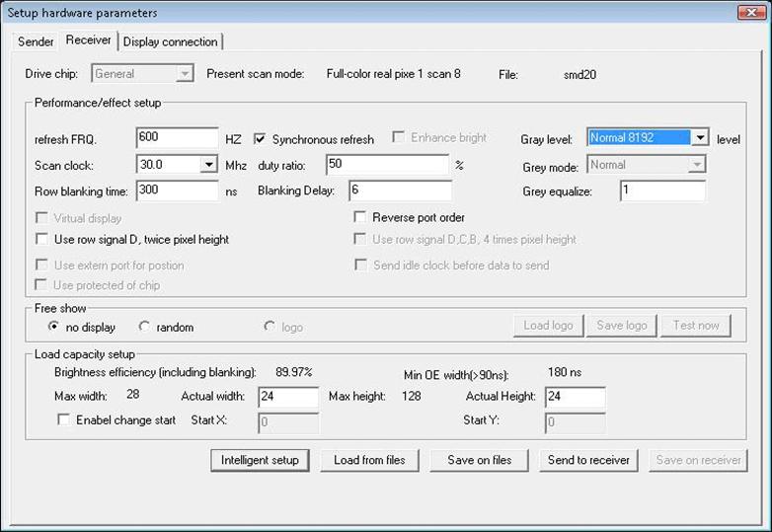Click the Load logo button
The height and width of the screenshot is (532, 772).
pyautogui.click(x=548, y=326)
